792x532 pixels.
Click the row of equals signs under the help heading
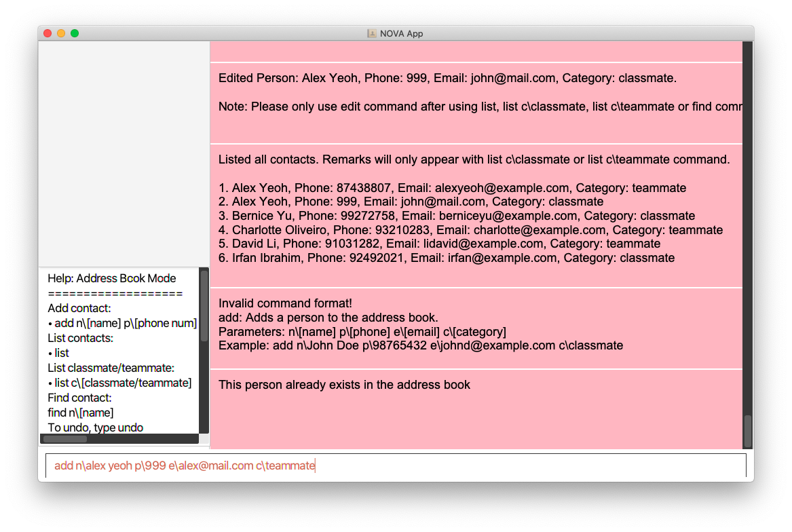(115, 294)
